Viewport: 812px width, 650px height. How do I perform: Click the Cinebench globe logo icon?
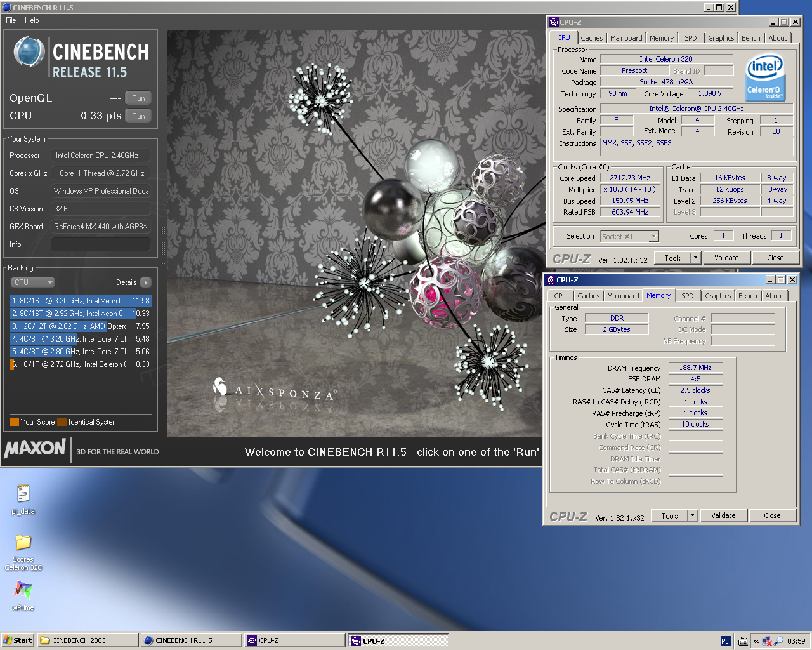point(29,52)
